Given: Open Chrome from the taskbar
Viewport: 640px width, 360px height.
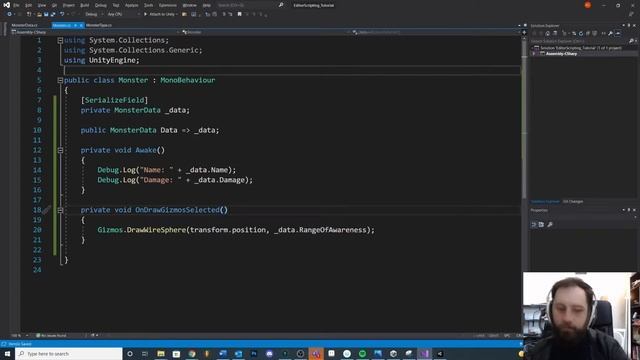Looking at the screenshot, I should point(192,353).
